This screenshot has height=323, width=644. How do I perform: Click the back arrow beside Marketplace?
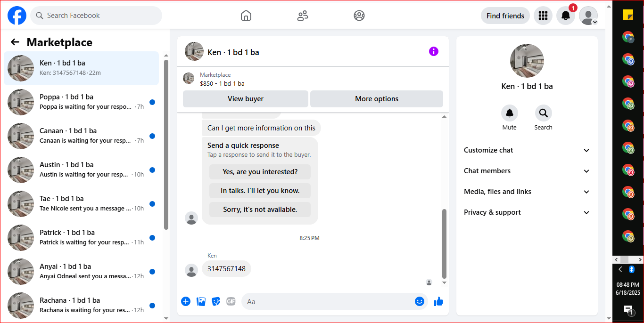tap(15, 42)
